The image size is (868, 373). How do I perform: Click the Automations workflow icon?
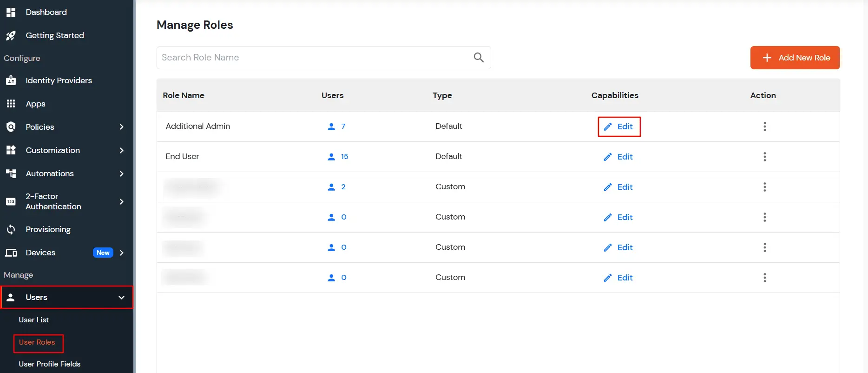coord(11,173)
